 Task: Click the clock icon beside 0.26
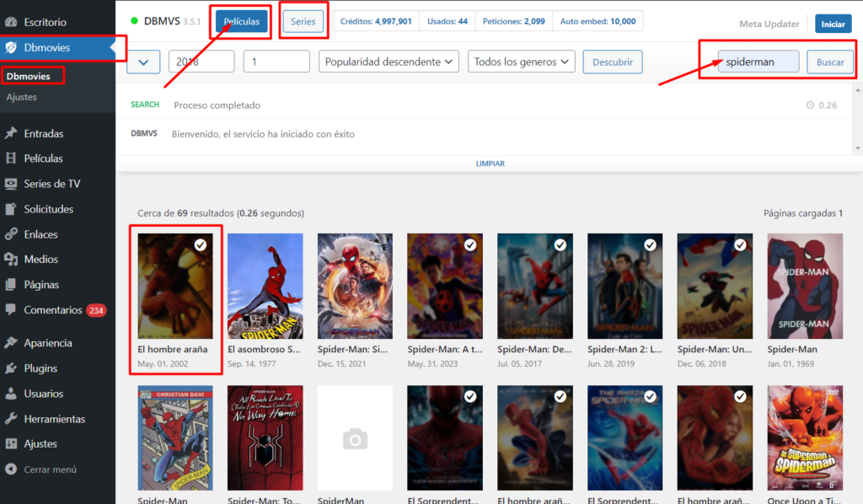pyautogui.click(x=810, y=105)
